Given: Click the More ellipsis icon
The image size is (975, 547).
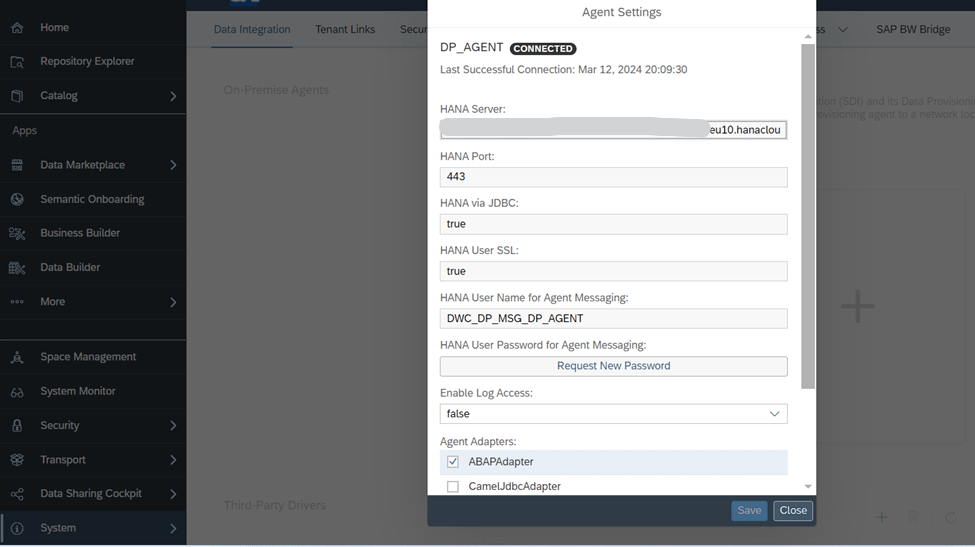Looking at the screenshot, I should pyautogui.click(x=17, y=301).
